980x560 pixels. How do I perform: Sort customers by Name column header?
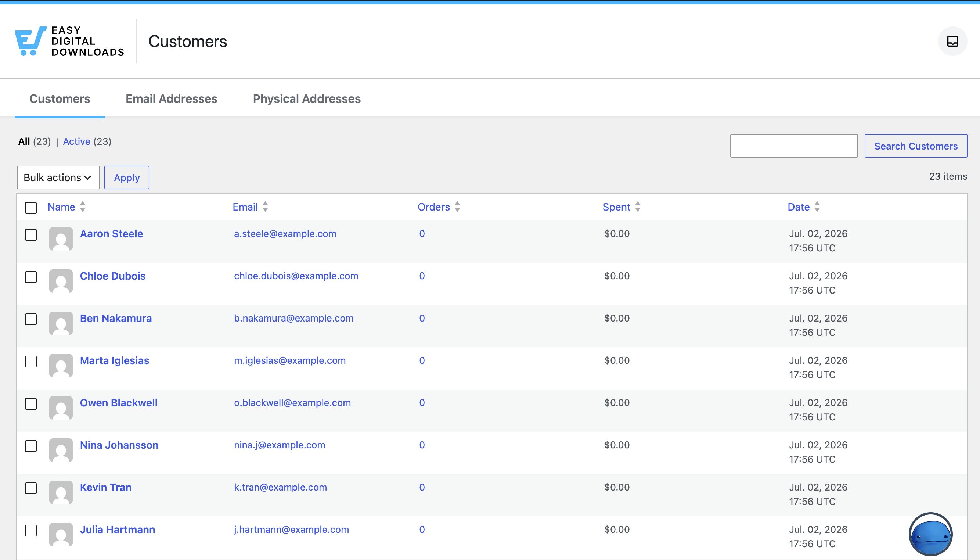pyautogui.click(x=61, y=207)
